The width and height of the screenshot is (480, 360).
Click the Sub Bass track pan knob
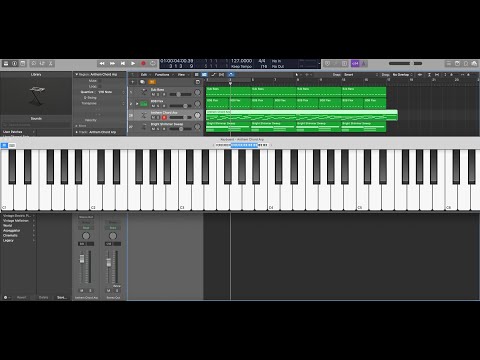pyautogui.click(x=197, y=92)
